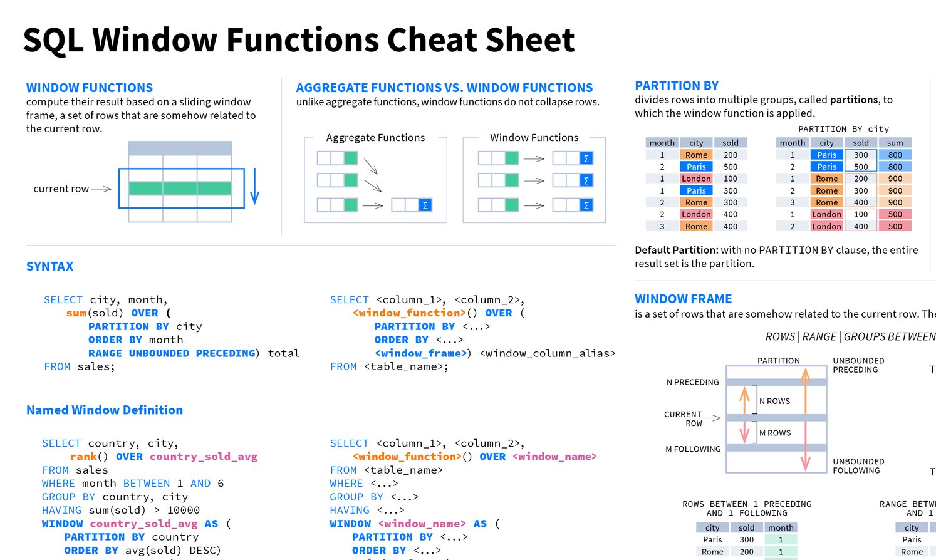The image size is (936, 560).
Task: Open the Named Window Definition section
Action: tap(104, 410)
